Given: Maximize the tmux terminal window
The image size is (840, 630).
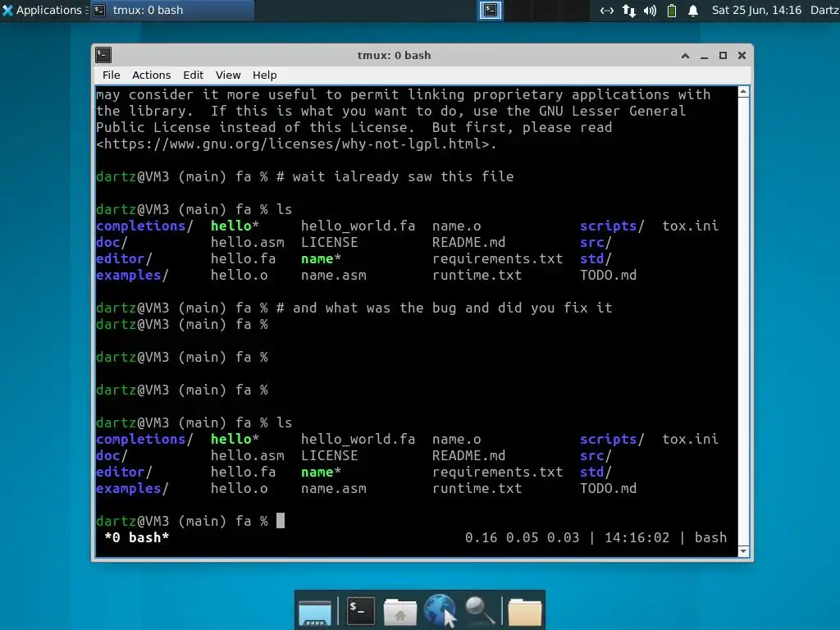Looking at the screenshot, I should 723,55.
